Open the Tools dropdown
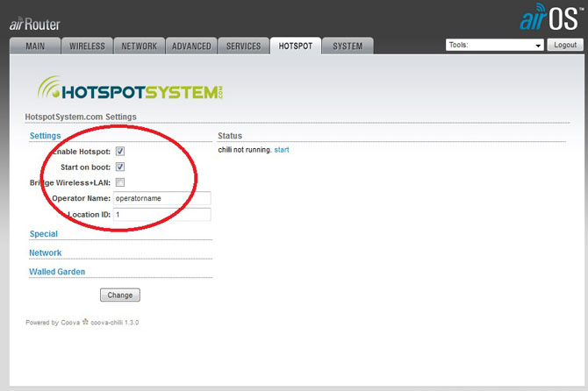Image resolution: width=588 pixels, height=391 pixels. (x=495, y=45)
